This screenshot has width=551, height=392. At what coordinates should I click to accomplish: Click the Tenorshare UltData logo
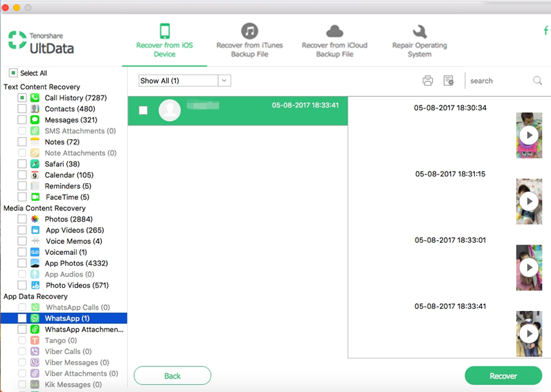pyautogui.click(x=41, y=42)
